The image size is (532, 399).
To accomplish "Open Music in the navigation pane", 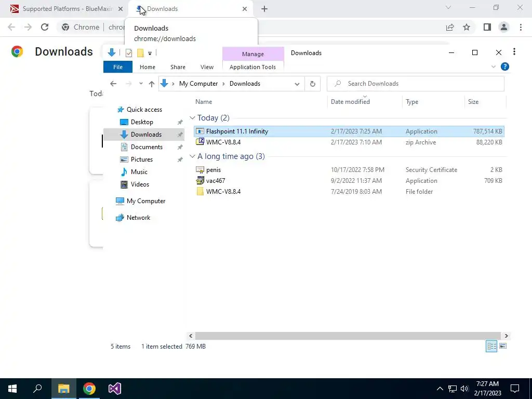I will 139,171.
